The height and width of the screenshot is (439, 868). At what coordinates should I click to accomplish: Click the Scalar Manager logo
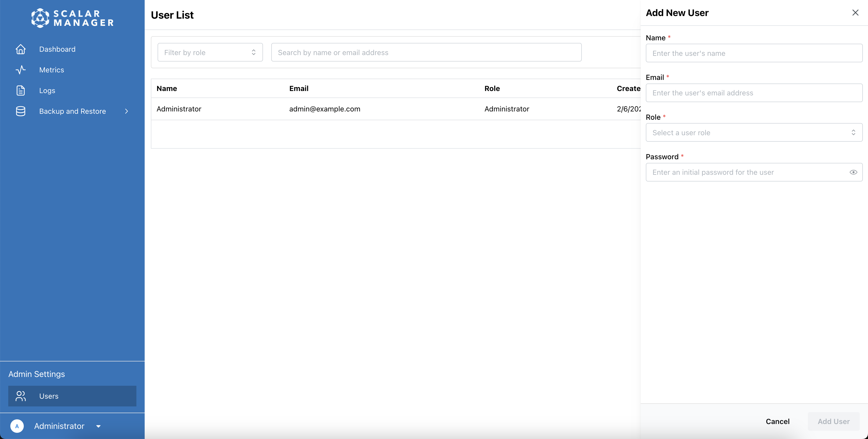(72, 18)
